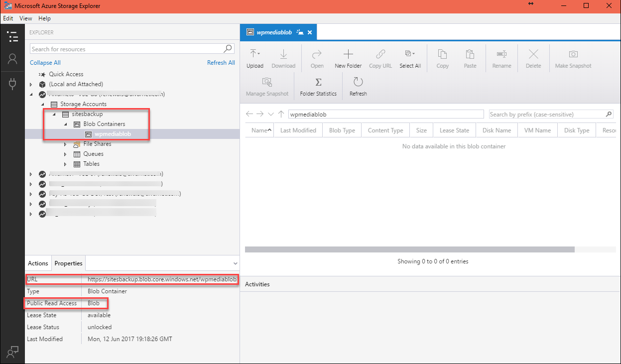This screenshot has width=621, height=364.
Task: Click the Public Read Access value Blob
Action: point(94,303)
